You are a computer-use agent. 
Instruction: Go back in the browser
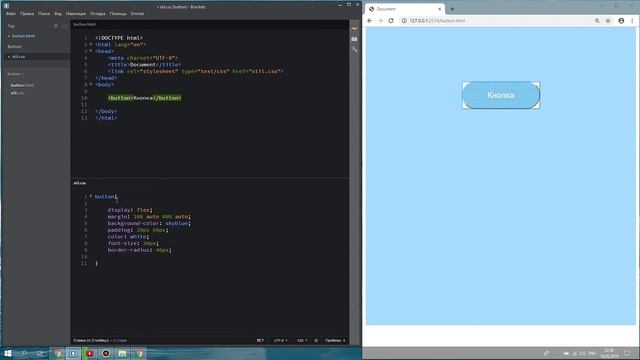(370, 20)
